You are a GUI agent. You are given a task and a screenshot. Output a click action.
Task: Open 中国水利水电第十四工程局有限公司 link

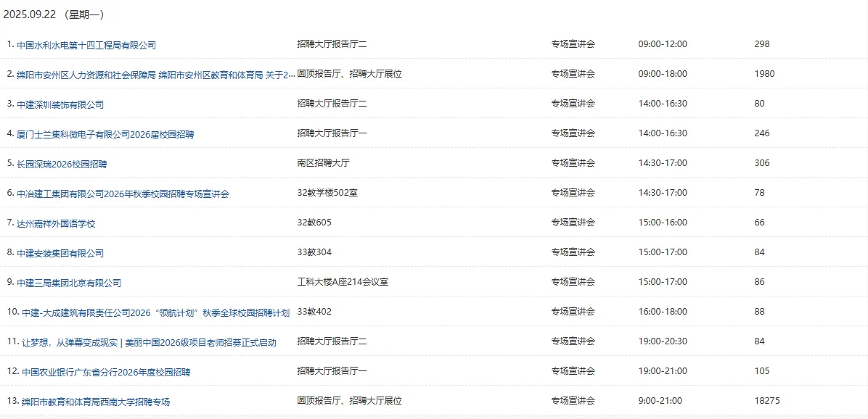point(86,46)
